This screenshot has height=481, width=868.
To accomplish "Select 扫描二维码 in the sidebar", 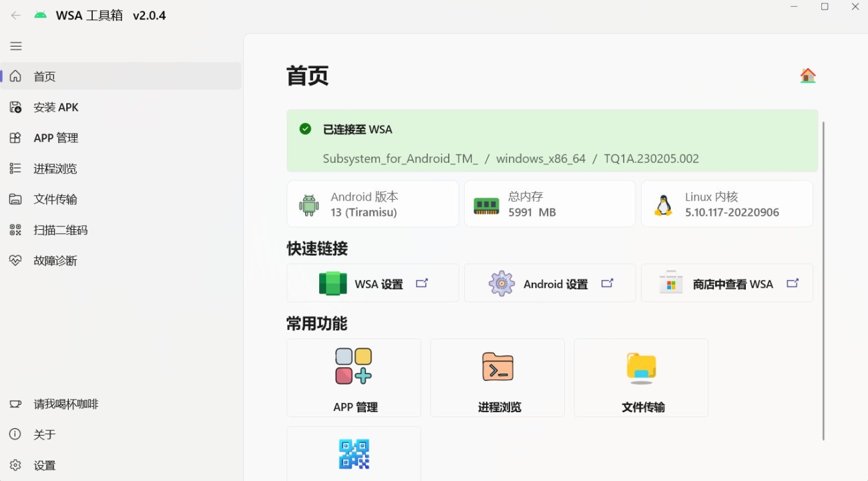I will [121, 230].
